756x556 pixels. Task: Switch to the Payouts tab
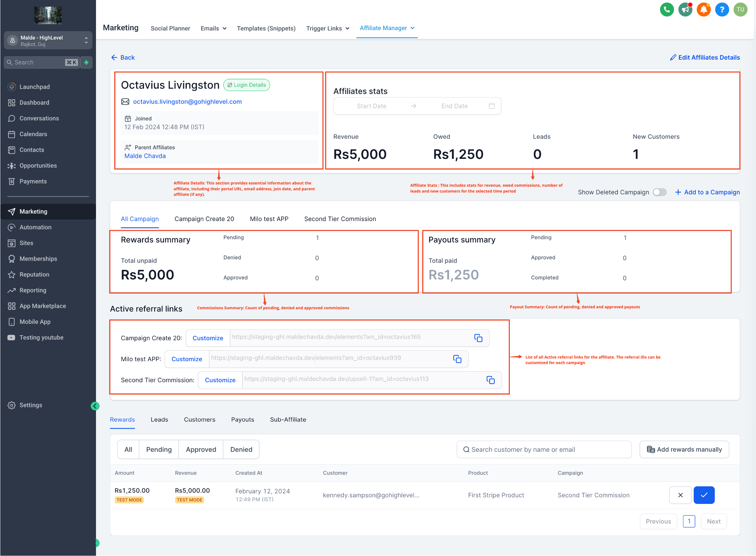tap(242, 420)
